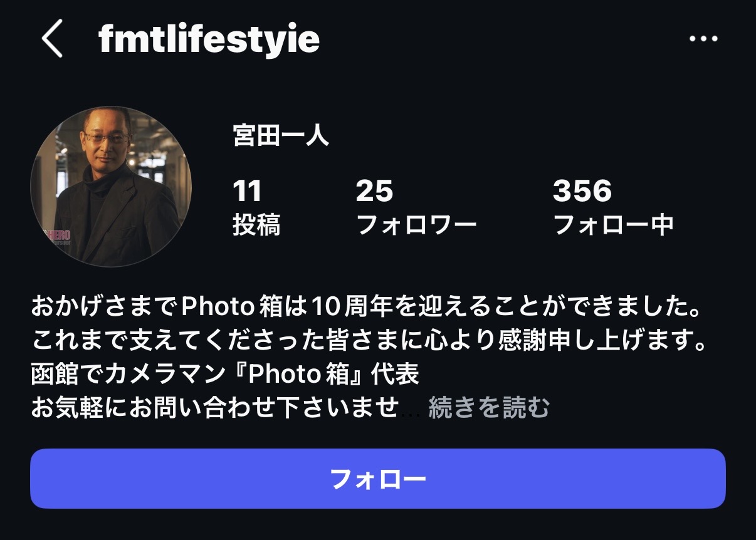756x540 pixels.
Task: Go back using the left chevron arrow
Action: [x=53, y=38]
